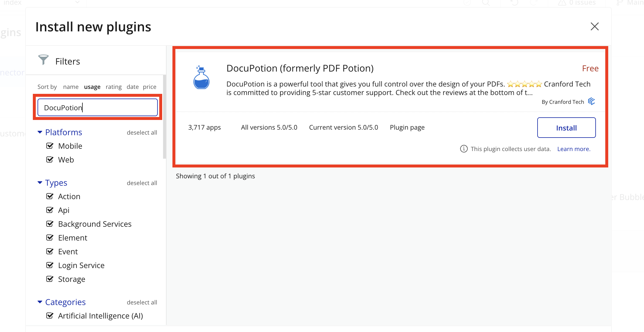Collapse the Platforms filter section
Viewport: 644px width, 332px height.
pyautogui.click(x=40, y=132)
